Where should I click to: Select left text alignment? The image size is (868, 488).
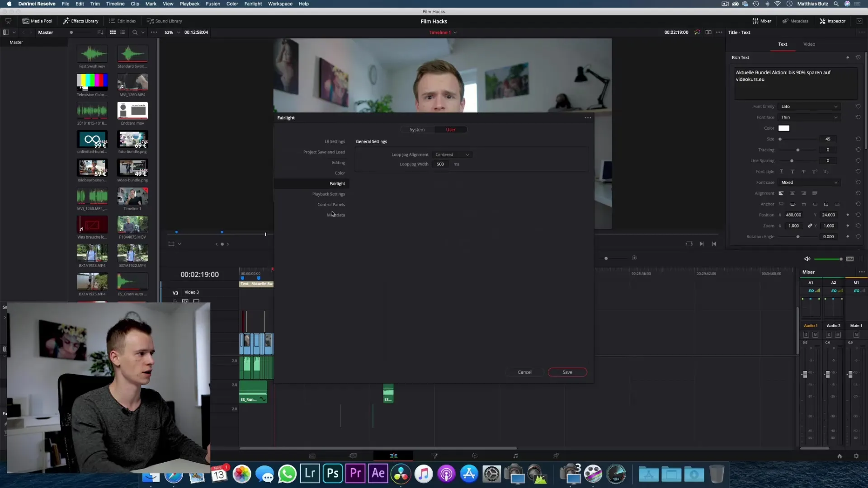tap(781, 193)
